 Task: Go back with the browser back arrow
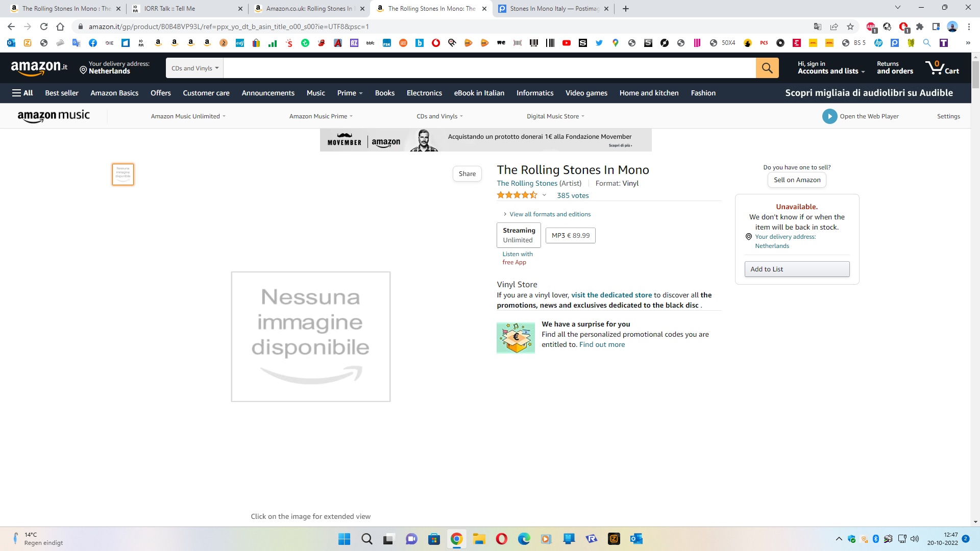click(x=11, y=27)
